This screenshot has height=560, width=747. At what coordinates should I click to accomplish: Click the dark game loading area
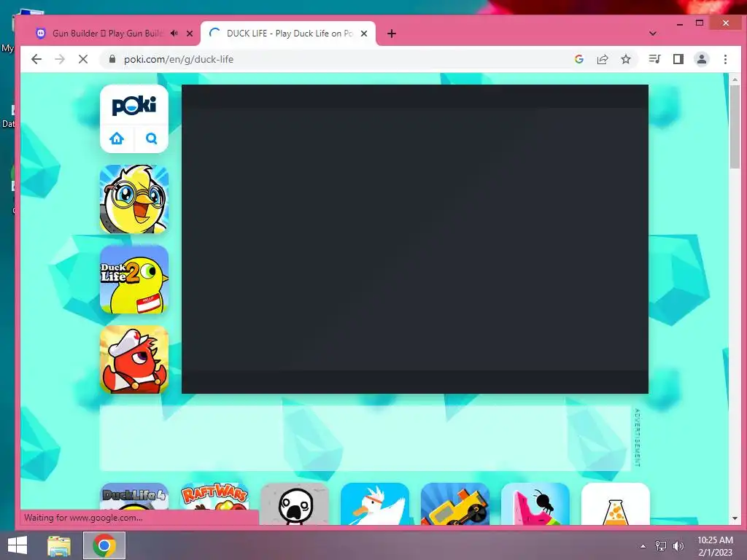(415, 239)
